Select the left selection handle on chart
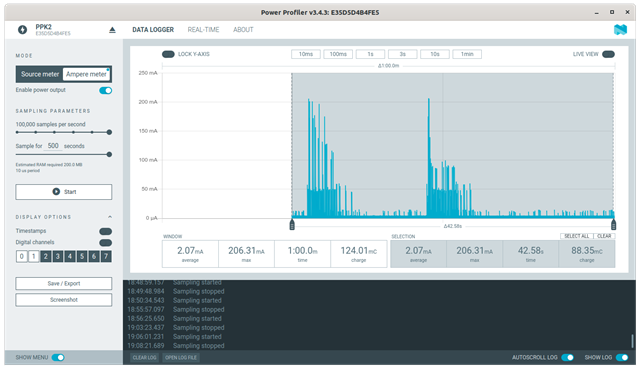 tap(292, 225)
